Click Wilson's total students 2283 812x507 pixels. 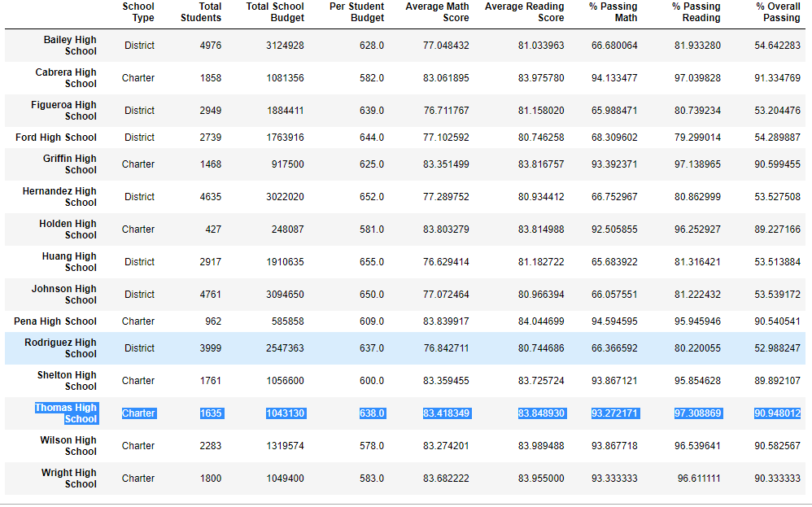click(211, 446)
